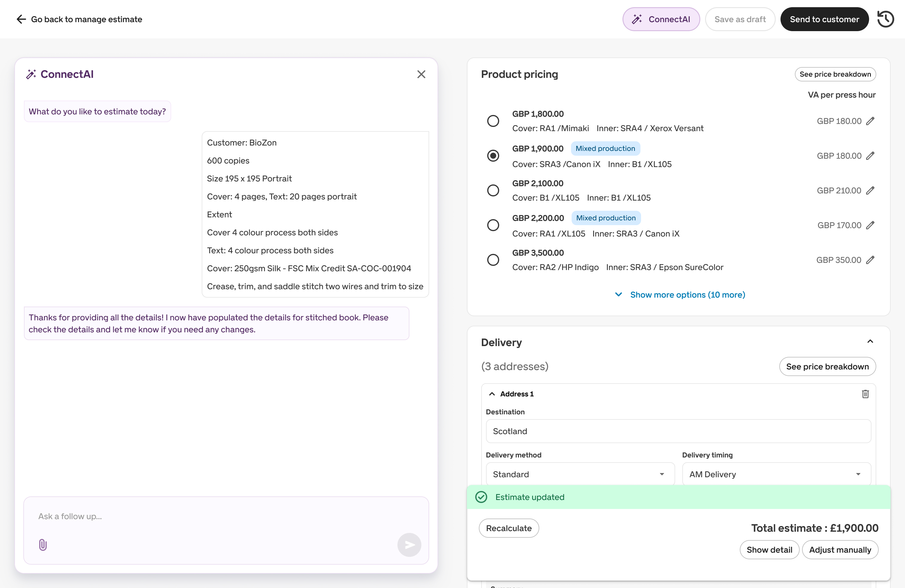This screenshot has width=905, height=588.
Task: Select the GBP 2,200.00 mixed production option
Action: click(x=493, y=225)
